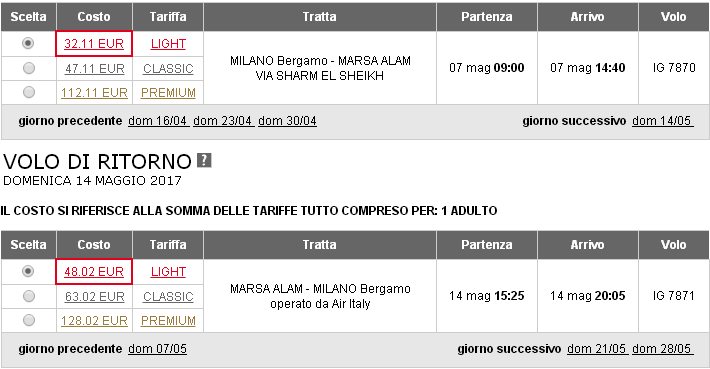Click the return CLASSIC tariff link

tap(168, 297)
